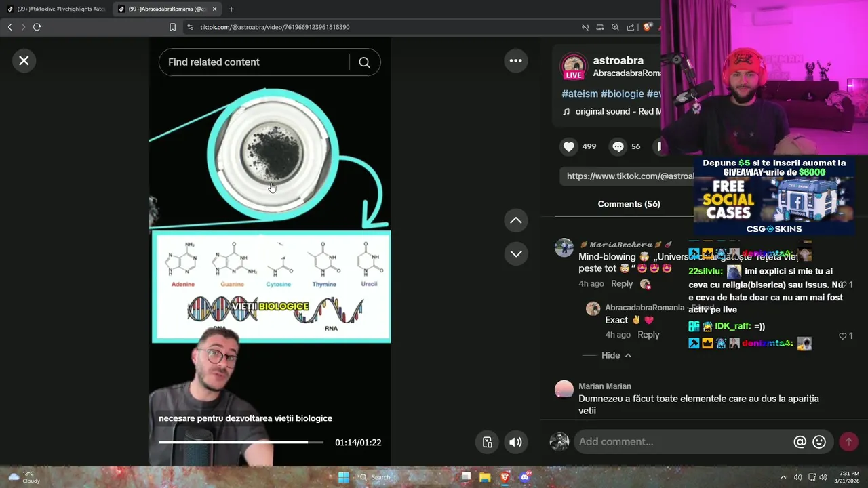The width and height of the screenshot is (868, 488).
Task: Go back with browser back arrow
Action: click(9, 27)
